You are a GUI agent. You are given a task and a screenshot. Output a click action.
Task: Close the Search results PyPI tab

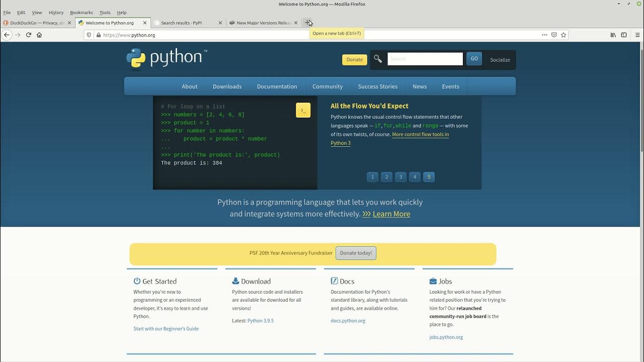(x=220, y=23)
